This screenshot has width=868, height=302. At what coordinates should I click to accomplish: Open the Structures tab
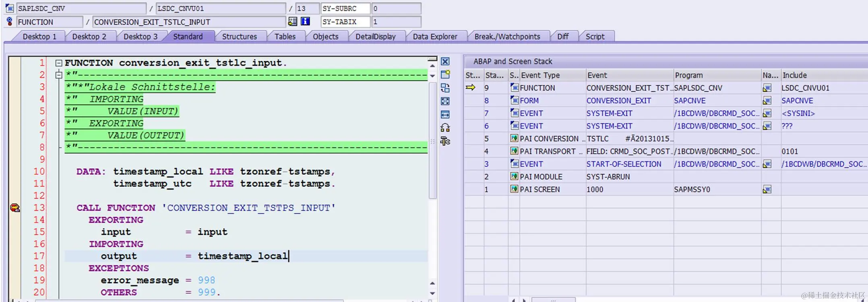[x=239, y=37]
